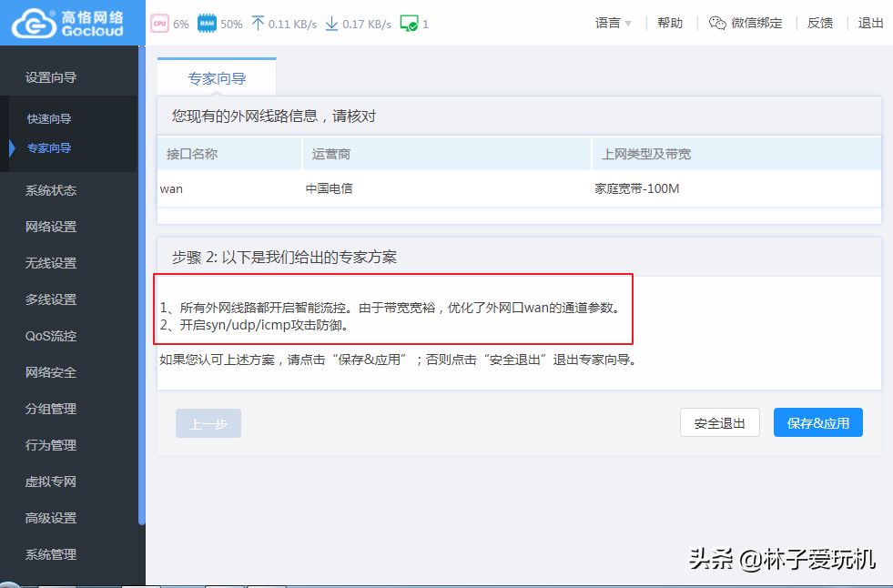893x588 pixels.
Task: Open 无线设置 in the sidebar
Action: coord(51,263)
